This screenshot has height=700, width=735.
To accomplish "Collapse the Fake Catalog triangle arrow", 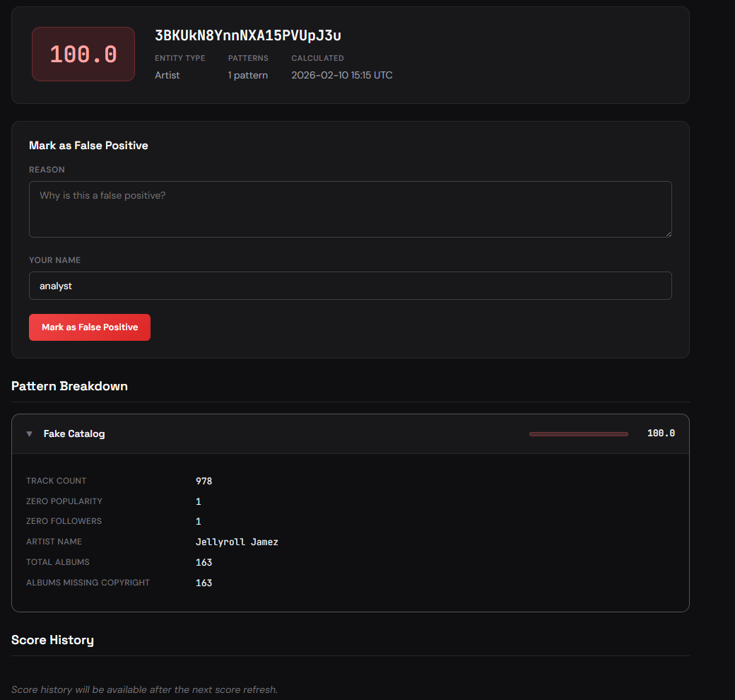I will (29, 434).
